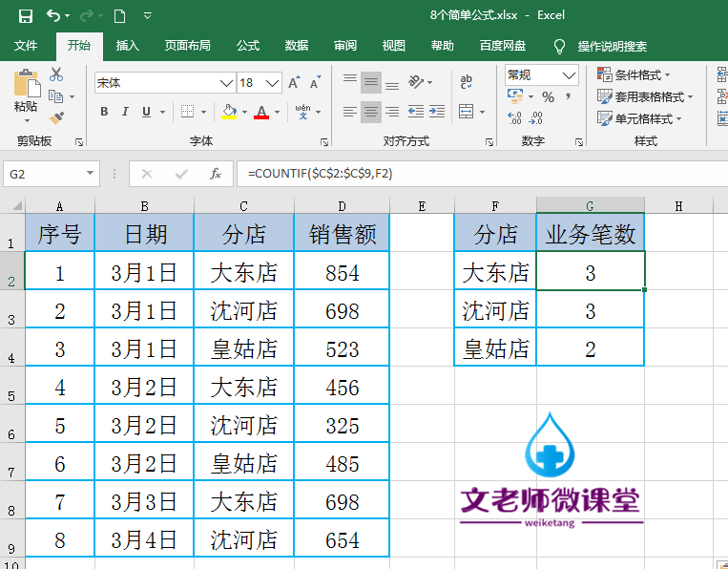Click the Insert Function fx icon

[x=216, y=174]
